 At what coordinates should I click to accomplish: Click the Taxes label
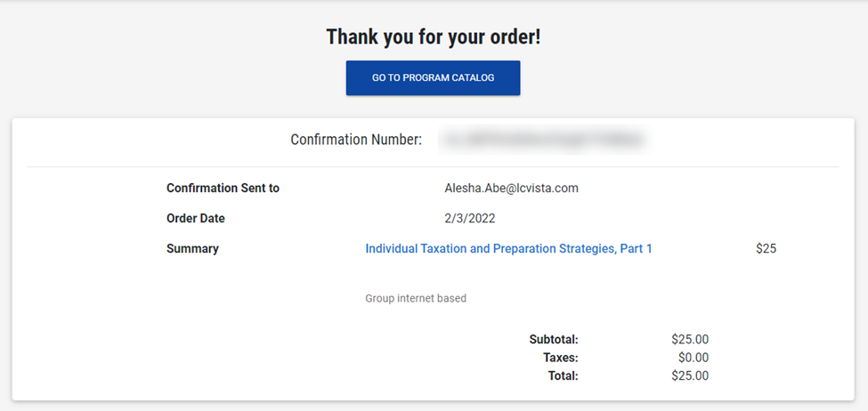[561, 358]
